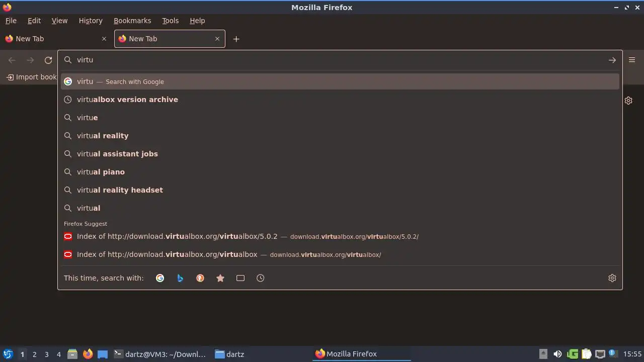The height and width of the screenshot is (362, 644).
Task: Open the Help menu
Action: (197, 21)
